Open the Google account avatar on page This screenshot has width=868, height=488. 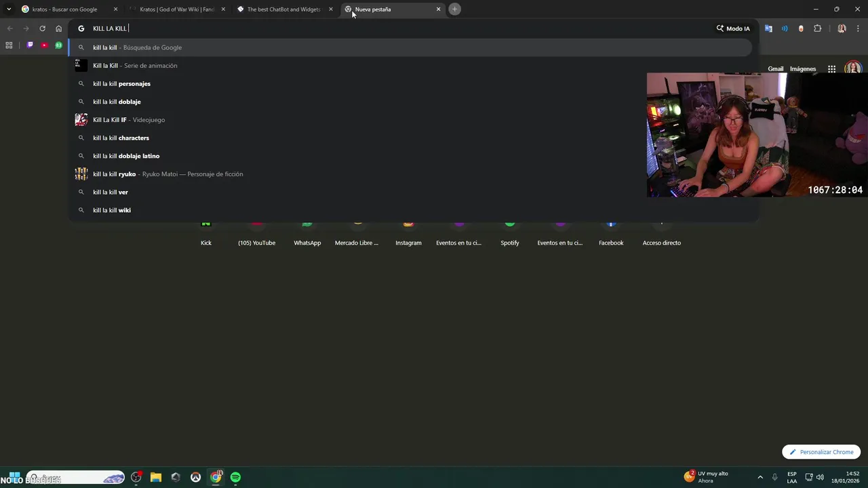coord(853,68)
